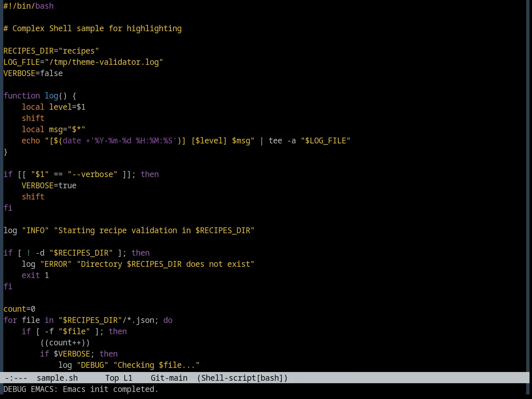Click the 'if $VERBOSE; then' line
Viewport: 532px width, 399px height.
[79, 354]
